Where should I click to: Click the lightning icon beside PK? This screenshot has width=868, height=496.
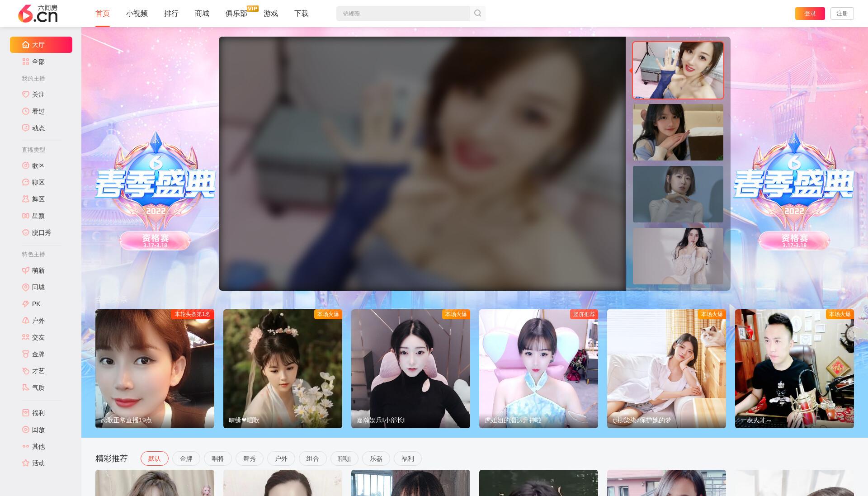(x=26, y=304)
